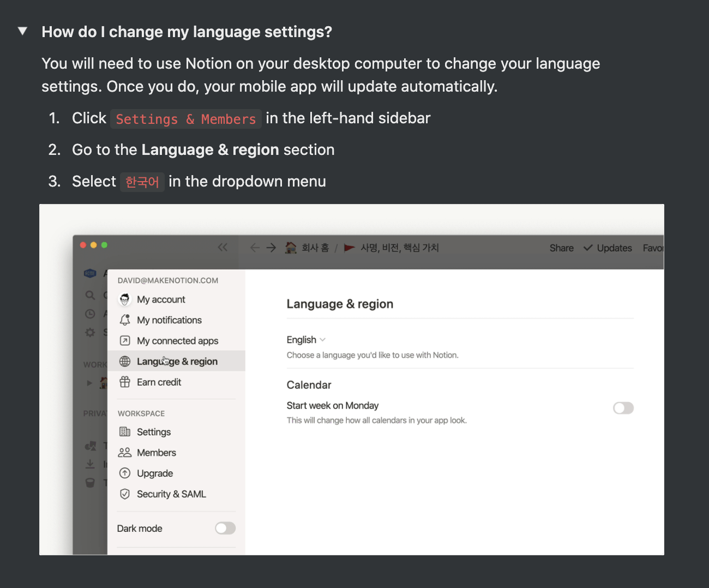Screen dimensions: 709x588
Task: Open workspace Settings
Action: (176, 432)
